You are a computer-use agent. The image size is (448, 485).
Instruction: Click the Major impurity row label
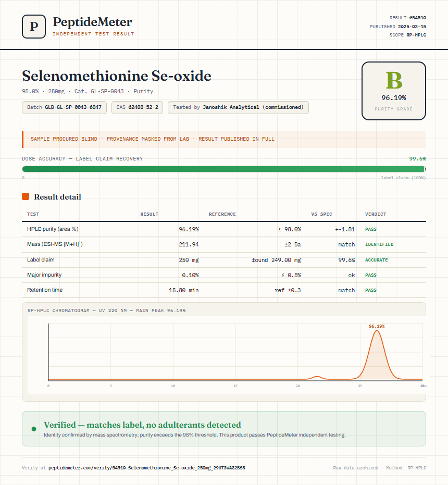(44, 275)
